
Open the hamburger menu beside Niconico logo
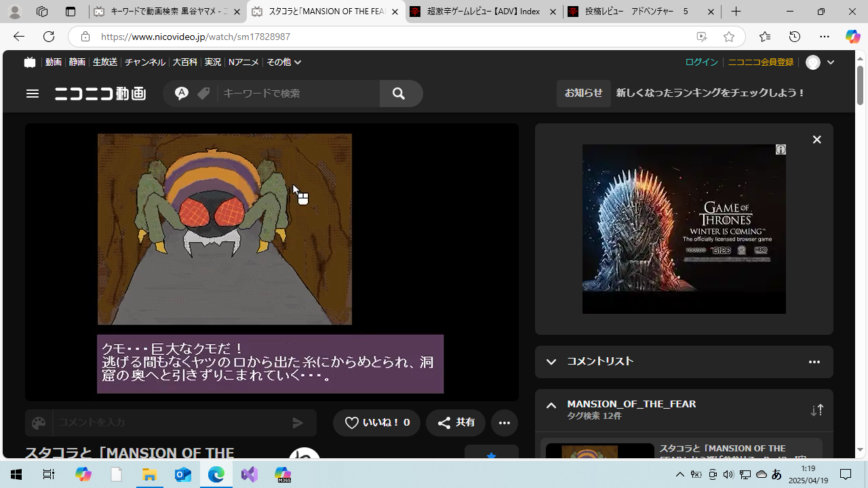33,94
